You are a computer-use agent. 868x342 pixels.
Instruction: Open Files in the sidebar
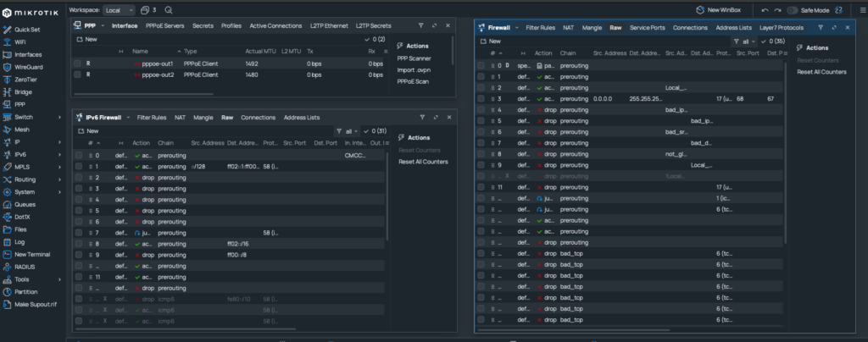click(x=21, y=229)
